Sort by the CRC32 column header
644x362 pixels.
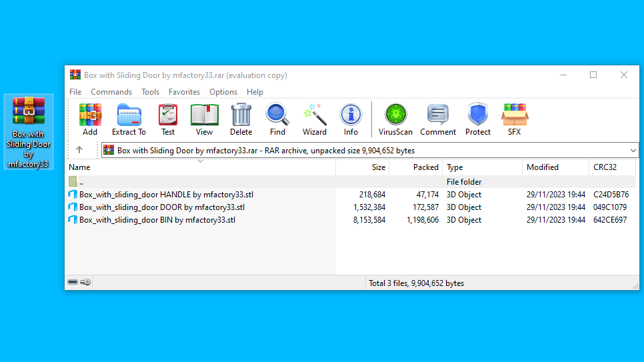pos(613,167)
